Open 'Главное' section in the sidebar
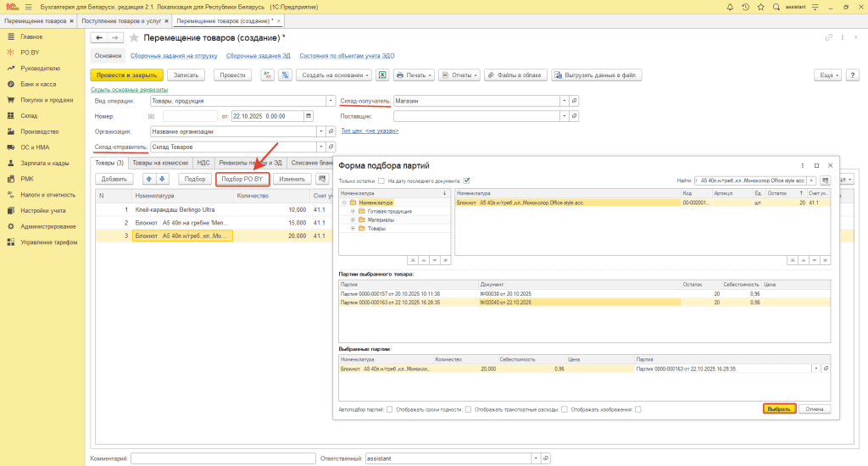868x466 pixels. click(31, 36)
